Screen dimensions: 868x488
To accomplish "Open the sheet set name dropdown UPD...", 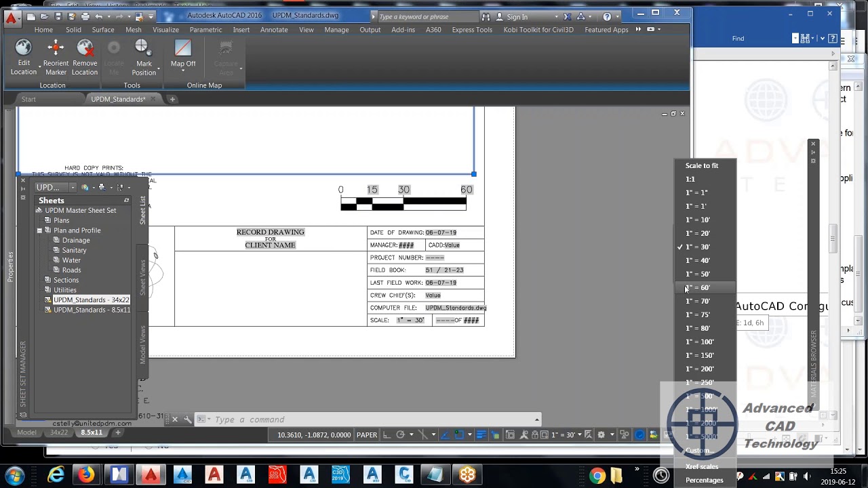I will pyautogui.click(x=56, y=187).
